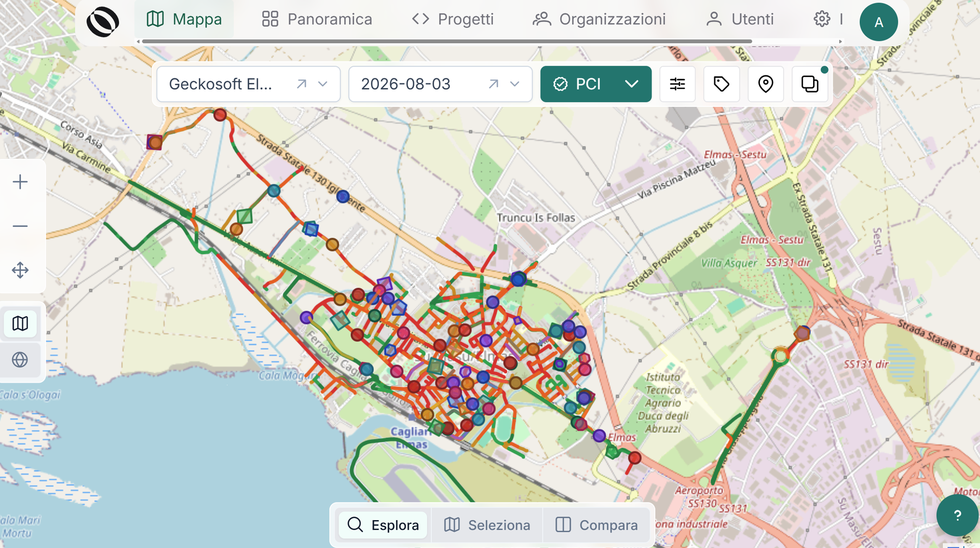The width and height of the screenshot is (980, 548).
Task: Switch to Panoramica tab
Action: point(317,19)
